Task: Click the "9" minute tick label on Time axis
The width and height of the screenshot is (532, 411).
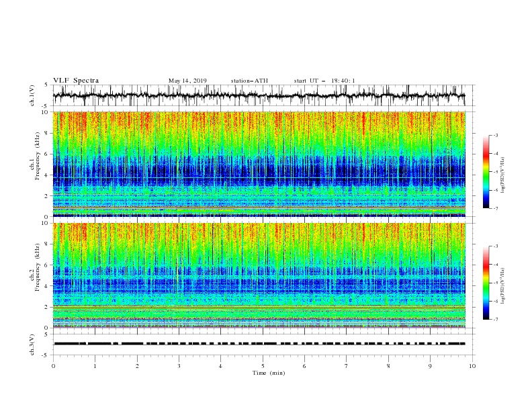Action: [x=430, y=366]
